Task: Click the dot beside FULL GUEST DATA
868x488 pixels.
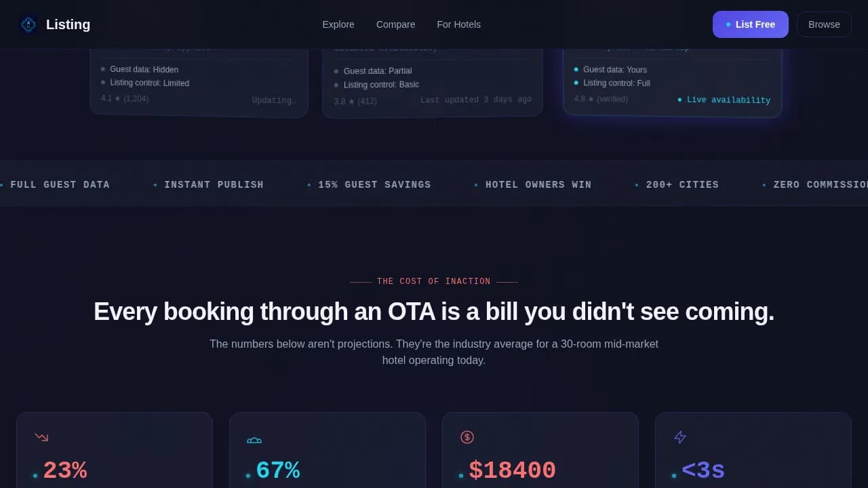Action: [1, 184]
